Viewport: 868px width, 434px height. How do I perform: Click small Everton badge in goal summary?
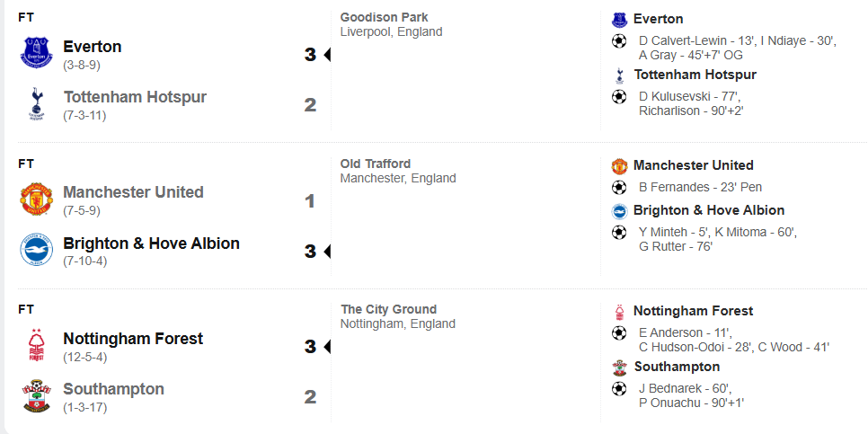tap(619, 20)
